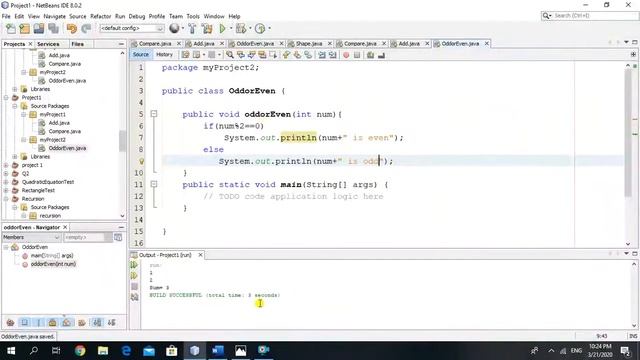
Task: Click the browser globe icon in toolbar
Action: coord(174,28)
